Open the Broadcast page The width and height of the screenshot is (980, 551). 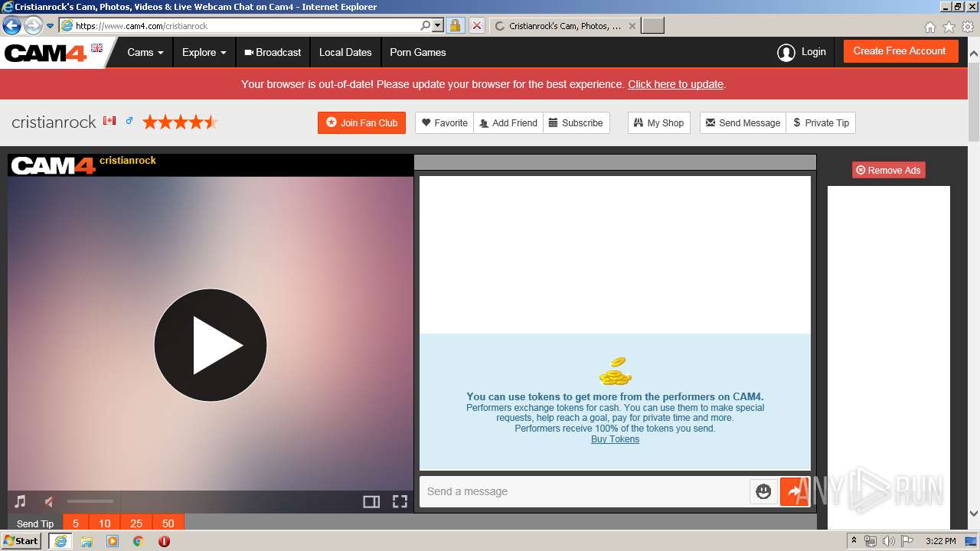pyautogui.click(x=273, y=52)
